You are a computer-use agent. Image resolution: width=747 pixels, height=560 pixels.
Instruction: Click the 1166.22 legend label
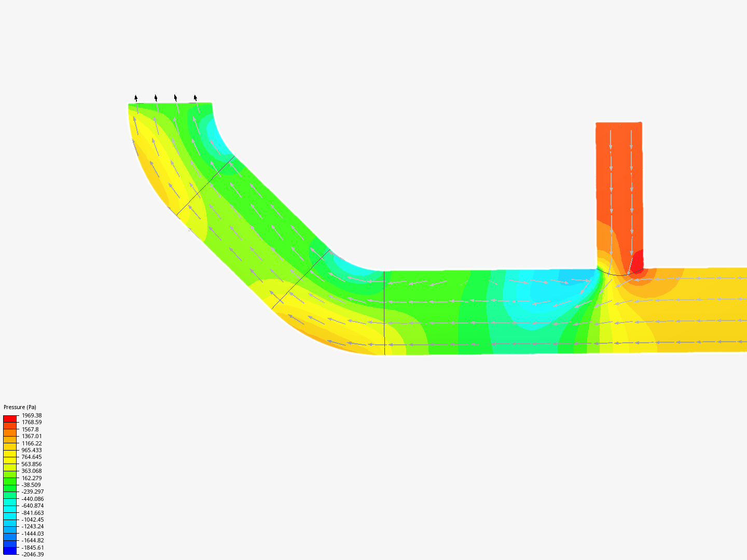(32, 443)
